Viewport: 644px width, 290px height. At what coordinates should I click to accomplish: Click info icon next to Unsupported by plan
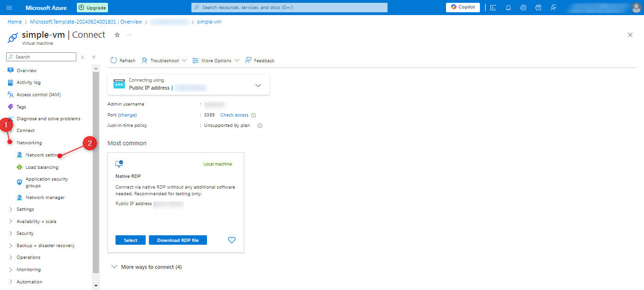[x=259, y=126]
